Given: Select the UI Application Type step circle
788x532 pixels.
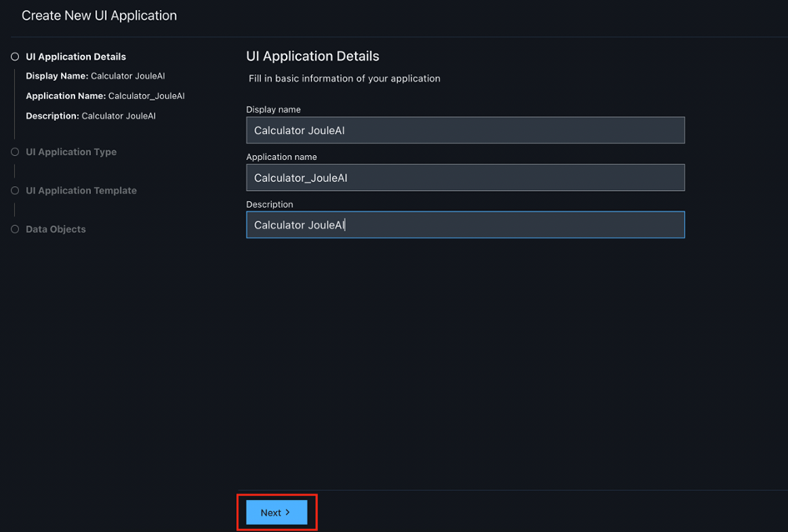Looking at the screenshot, I should pyautogui.click(x=15, y=152).
